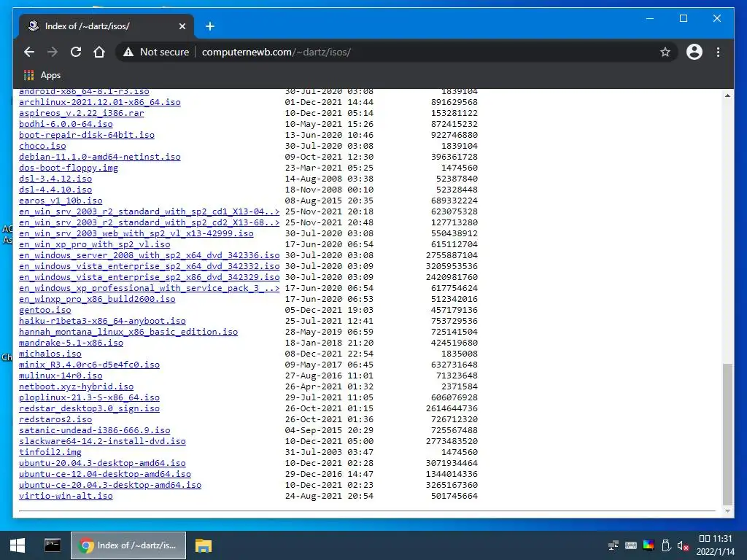Click redstar_desktop3.0_sign.iso link
The image size is (747, 560).
(89, 408)
